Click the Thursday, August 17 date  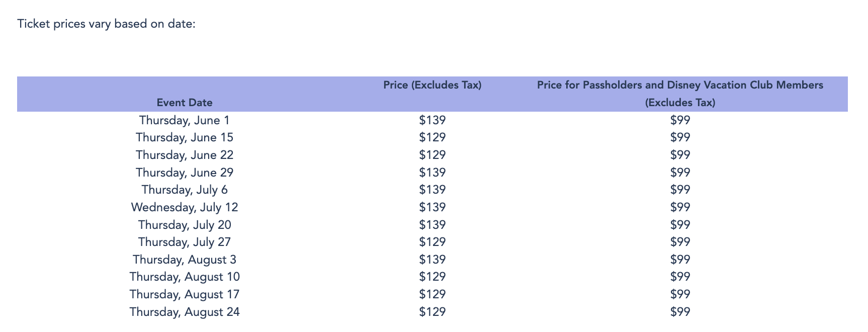[x=184, y=294]
